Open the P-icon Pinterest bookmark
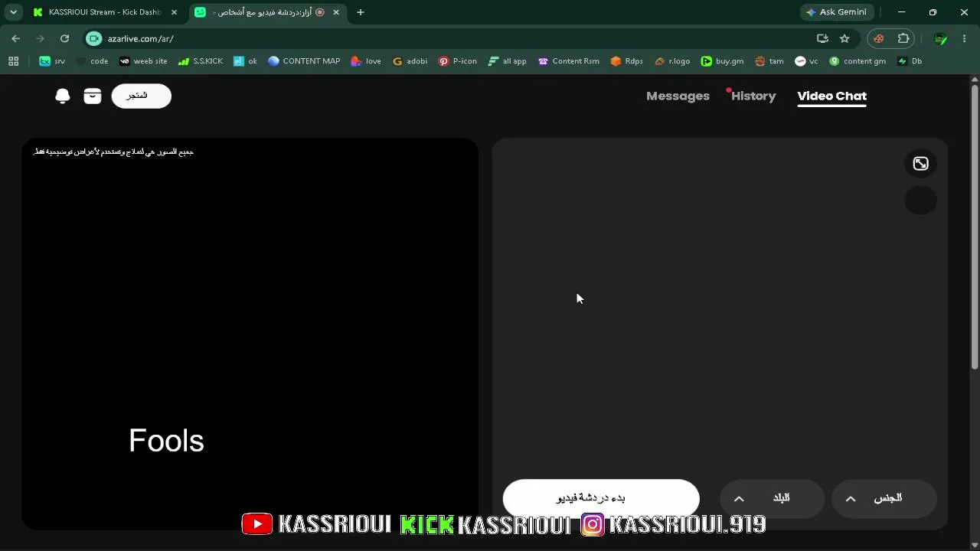Screen dimensions: 980x551 point(458,61)
